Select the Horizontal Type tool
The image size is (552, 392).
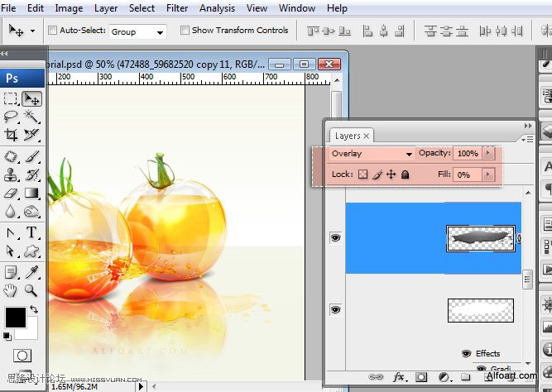31,232
